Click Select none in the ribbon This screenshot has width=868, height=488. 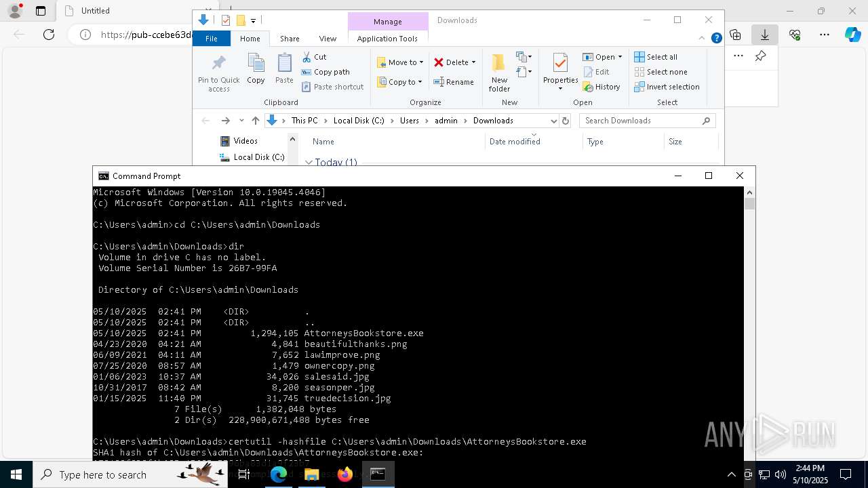660,72
